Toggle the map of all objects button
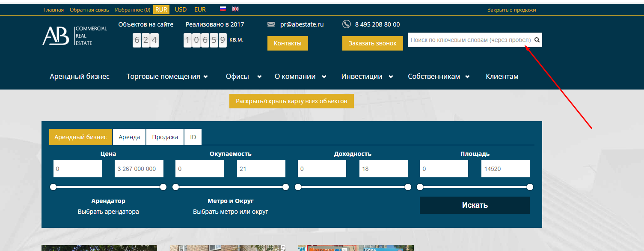The image size is (644, 251). coord(291,101)
